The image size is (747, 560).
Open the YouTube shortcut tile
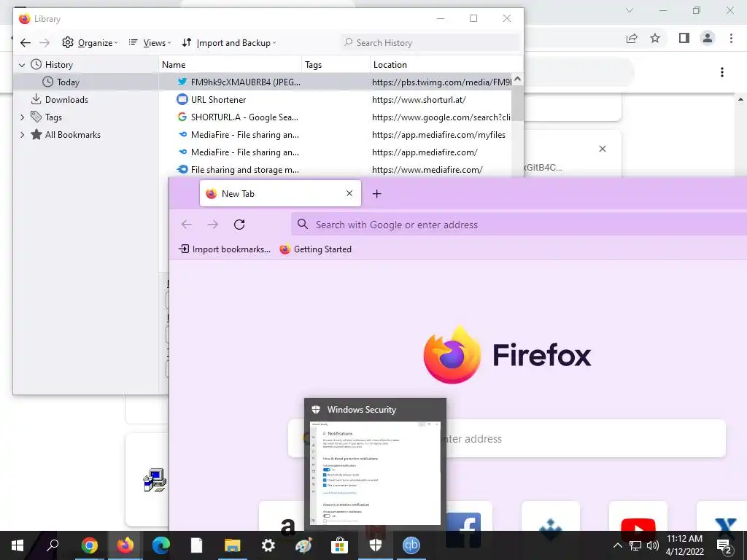(x=638, y=516)
